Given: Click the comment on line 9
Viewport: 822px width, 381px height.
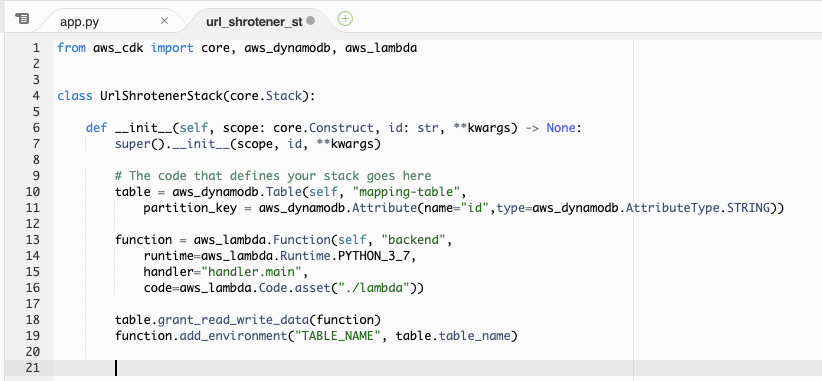Looking at the screenshot, I should coord(273,176).
